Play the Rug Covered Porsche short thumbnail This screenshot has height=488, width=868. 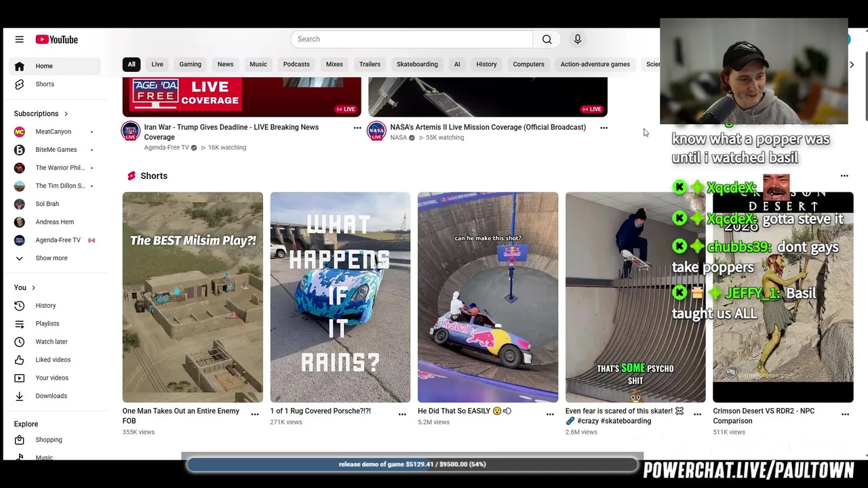click(x=340, y=298)
